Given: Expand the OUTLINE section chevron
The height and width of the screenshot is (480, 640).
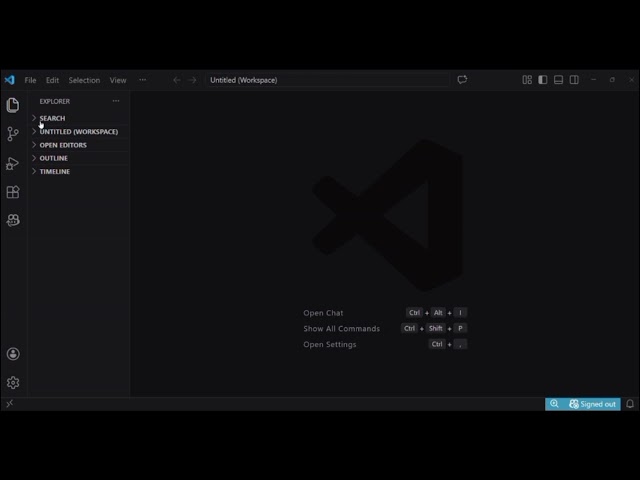Looking at the screenshot, I should tap(34, 158).
